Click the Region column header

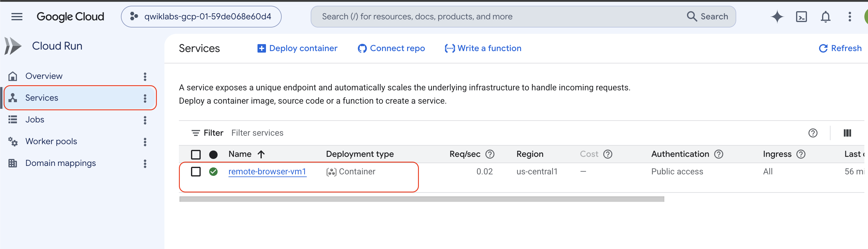[530, 154]
